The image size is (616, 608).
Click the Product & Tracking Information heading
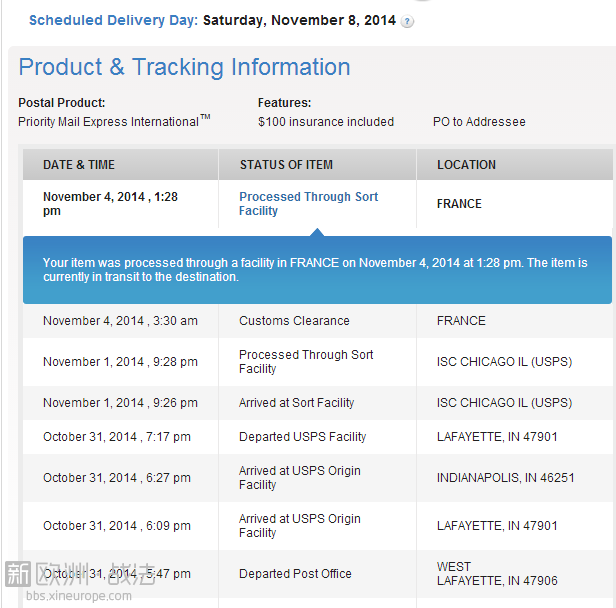click(184, 67)
